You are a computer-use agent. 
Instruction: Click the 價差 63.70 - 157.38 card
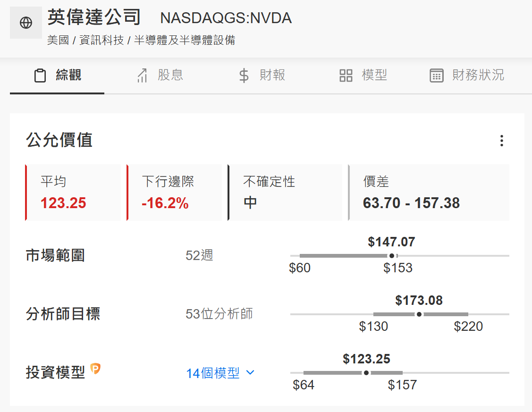coord(429,193)
